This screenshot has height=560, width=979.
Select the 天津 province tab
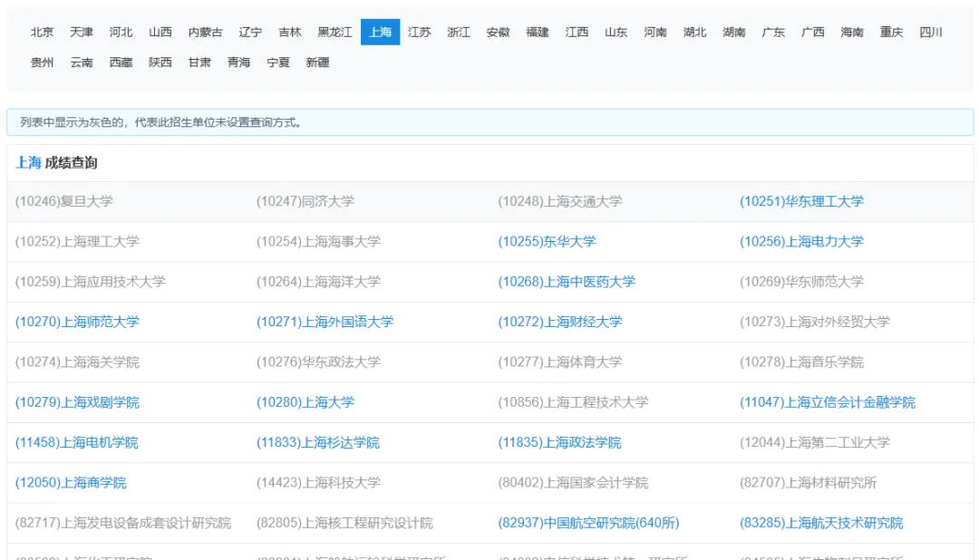(x=82, y=32)
